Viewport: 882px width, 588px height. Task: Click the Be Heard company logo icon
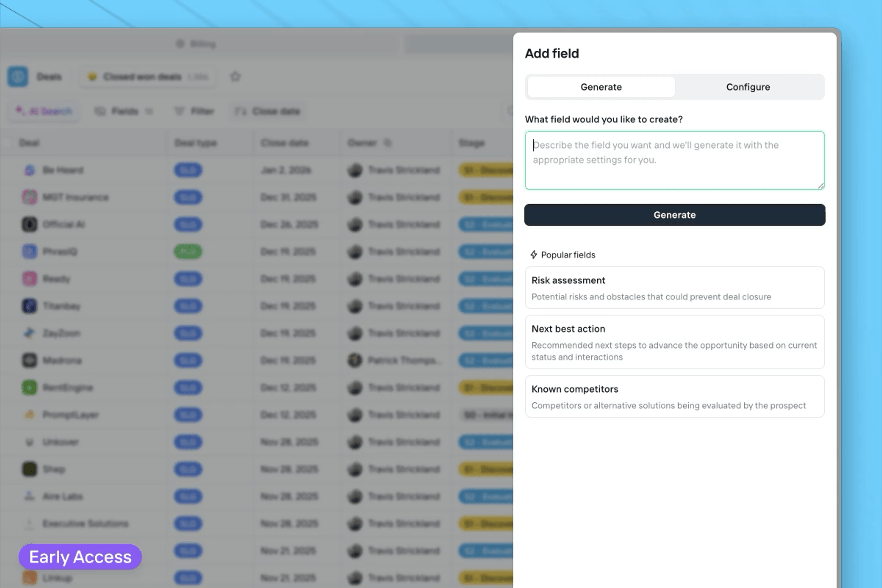click(30, 170)
